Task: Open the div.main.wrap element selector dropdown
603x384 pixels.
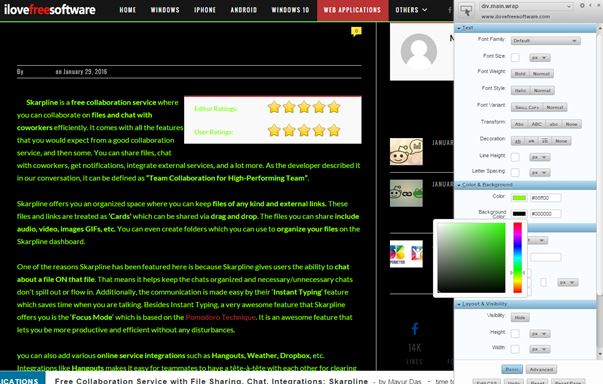Action: point(526,6)
